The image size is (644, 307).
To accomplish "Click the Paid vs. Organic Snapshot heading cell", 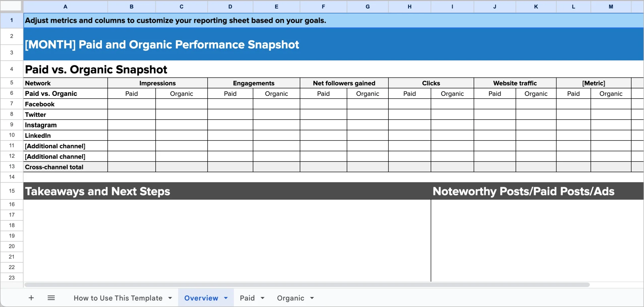I will [96, 69].
